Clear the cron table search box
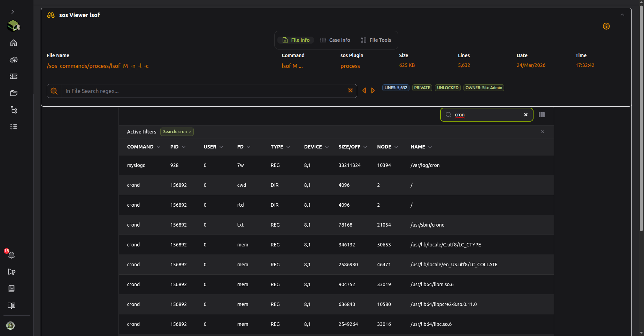Image resolution: width=644 pixels, height=336 pixels. pos(526,115)
